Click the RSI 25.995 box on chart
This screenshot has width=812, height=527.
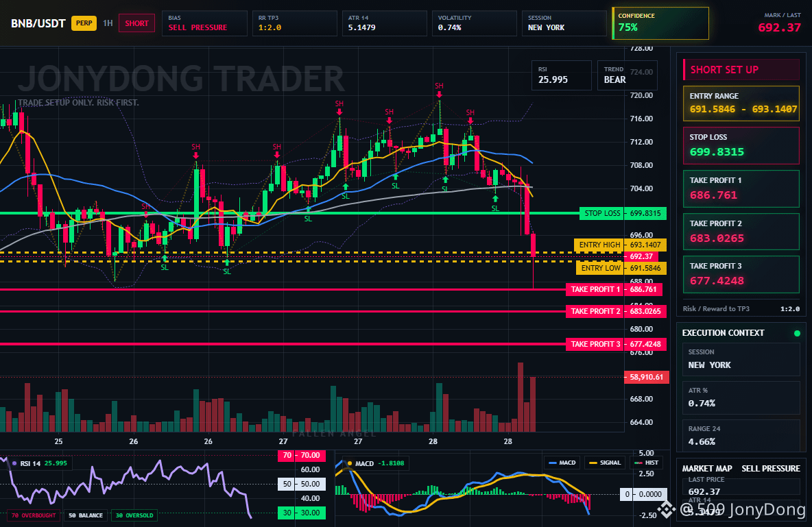(562, 75)
